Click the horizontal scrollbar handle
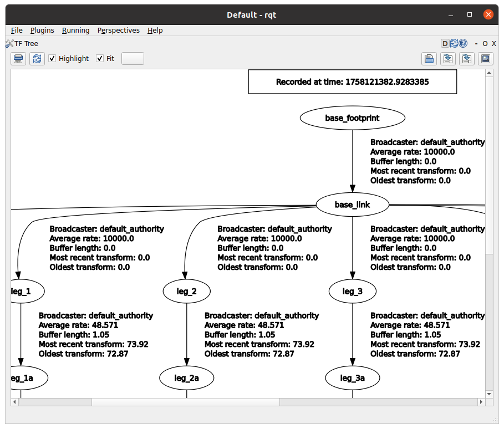The image size is (504, 429). 186,402
